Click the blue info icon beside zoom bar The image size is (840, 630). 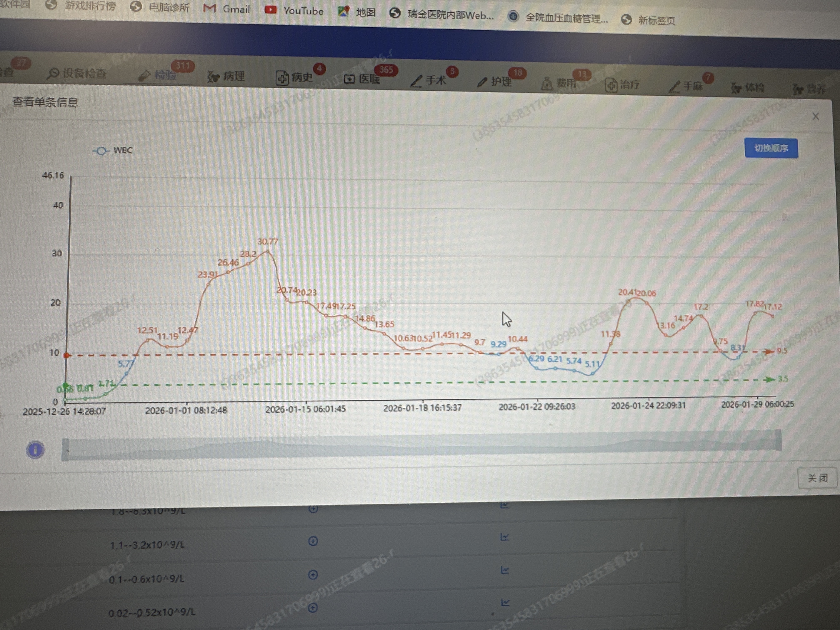click(35, 450)
